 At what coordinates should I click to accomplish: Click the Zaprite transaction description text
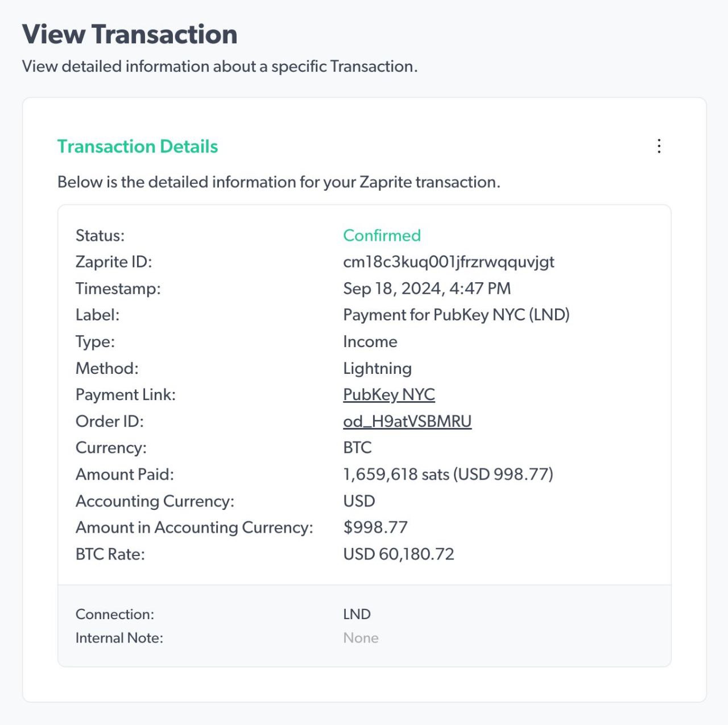(279, 182)
